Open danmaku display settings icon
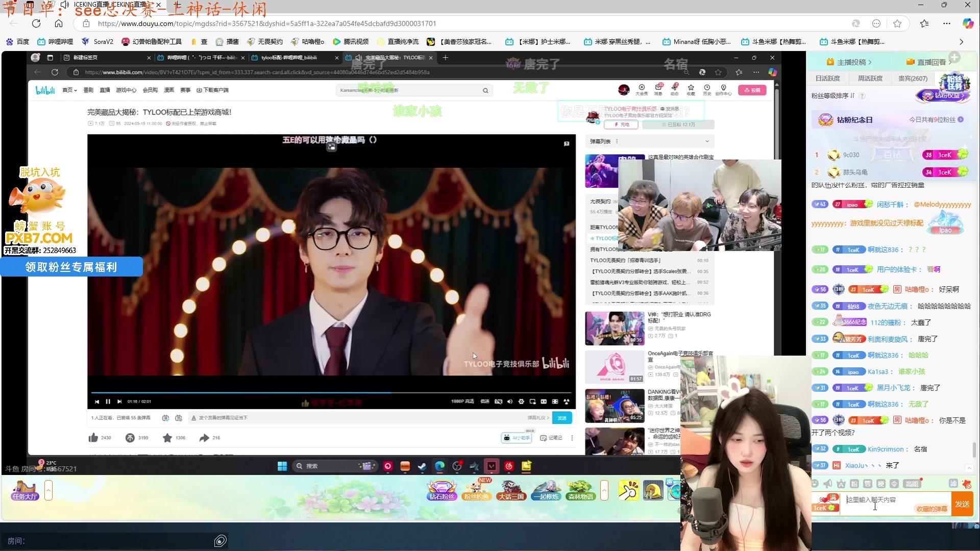 (179, 418)
